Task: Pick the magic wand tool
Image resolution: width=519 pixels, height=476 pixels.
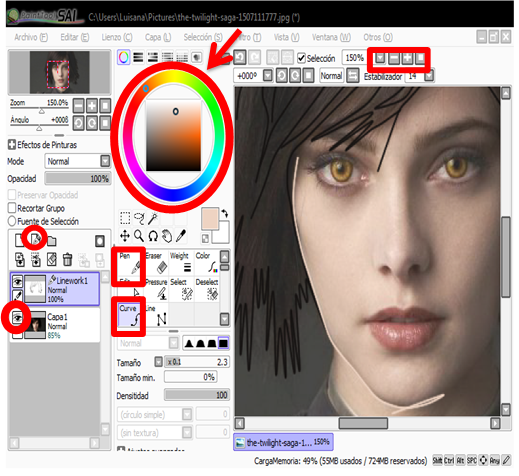Action: pyautogui.click(x=153, y=219)
